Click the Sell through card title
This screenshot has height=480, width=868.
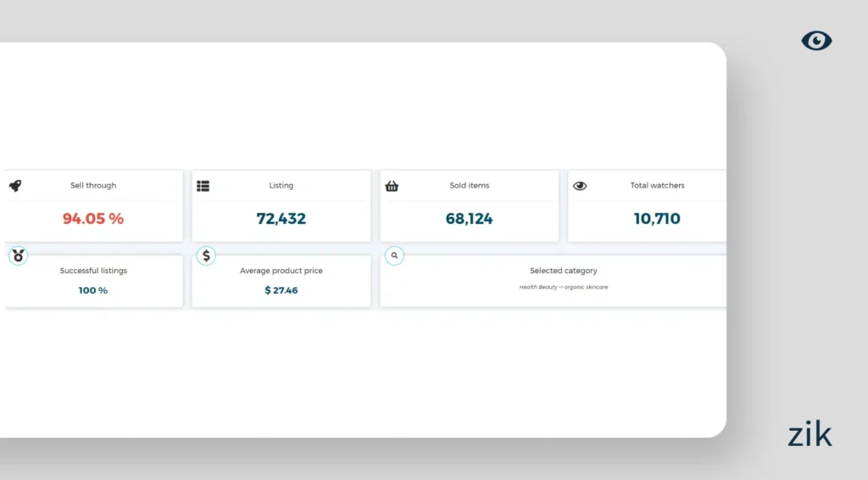pos(93,185)
